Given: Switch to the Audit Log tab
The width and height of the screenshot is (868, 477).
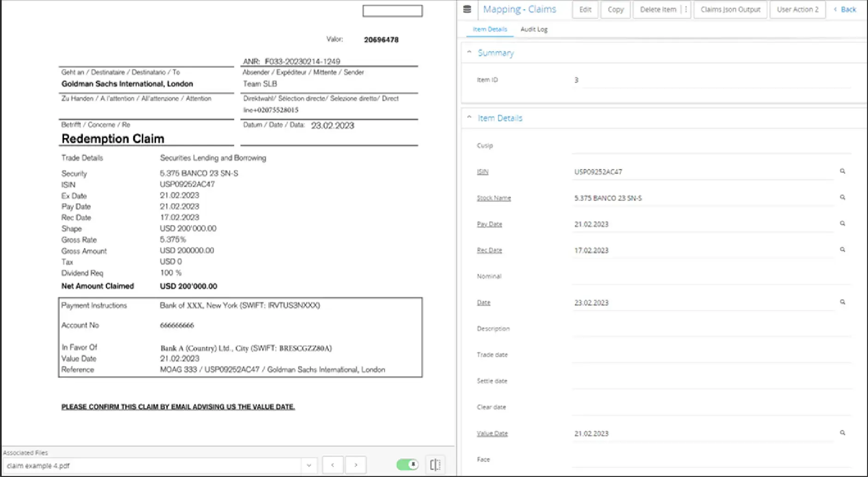Looking at the screenshot, I should tap(534, 29).
